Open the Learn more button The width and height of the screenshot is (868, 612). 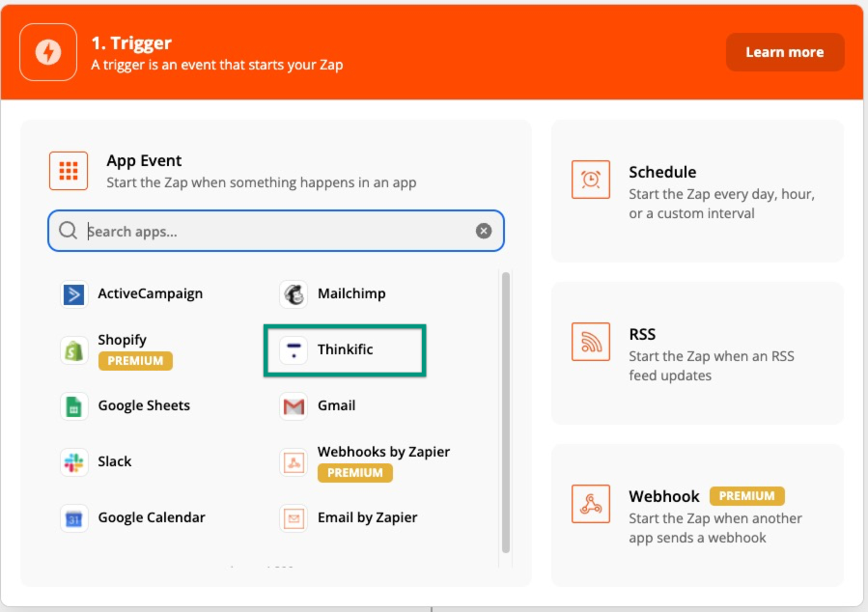785,52
